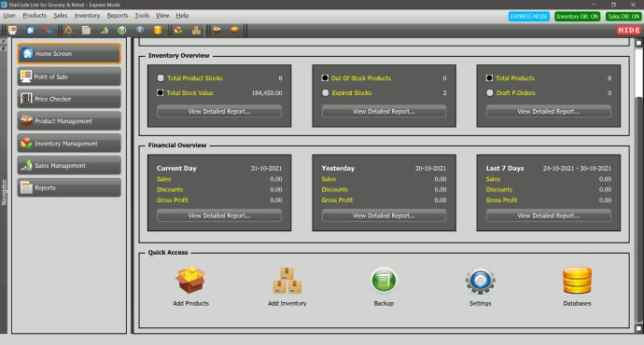Open the Tools menu
The width and height of the screenshot is (644, 345).
click(x=142, y=16)
